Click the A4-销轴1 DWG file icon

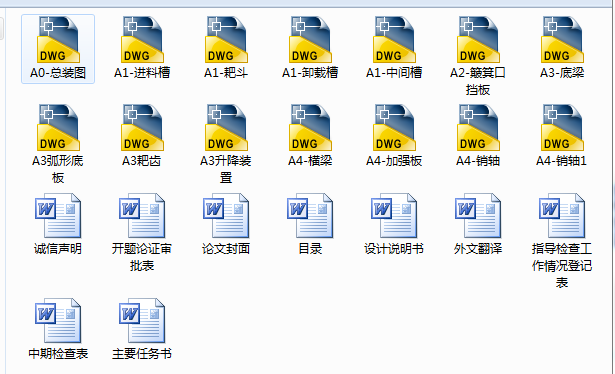(562, 127)
